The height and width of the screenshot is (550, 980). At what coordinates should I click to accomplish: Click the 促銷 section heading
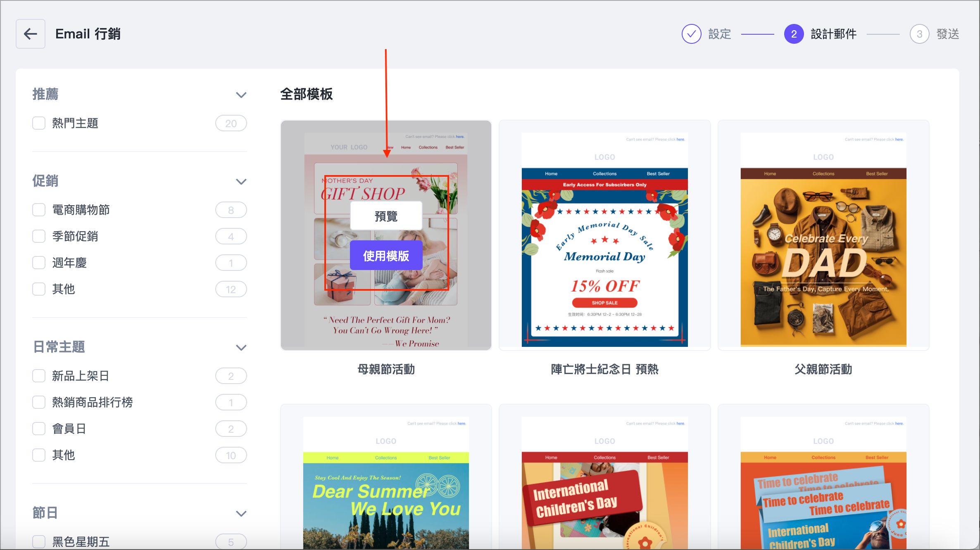pyautogui.click(x=45, y=181)
